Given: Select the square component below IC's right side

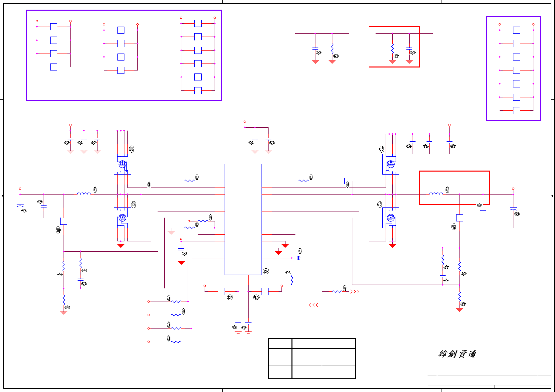Looking at the screenshot, I should (x=265, y=292).
